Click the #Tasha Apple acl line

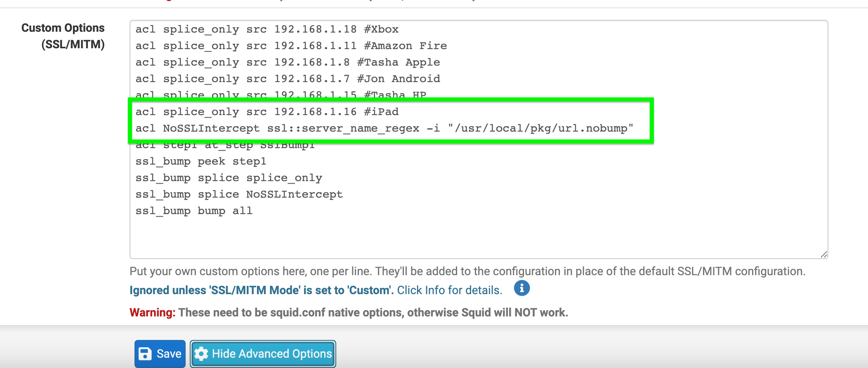[x=288, y=63]
